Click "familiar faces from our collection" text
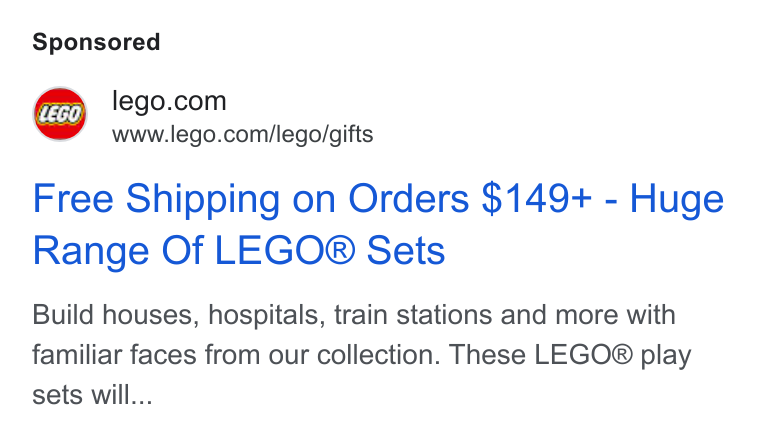The height and width of the screenshot is (438, 760). (236, 355)
